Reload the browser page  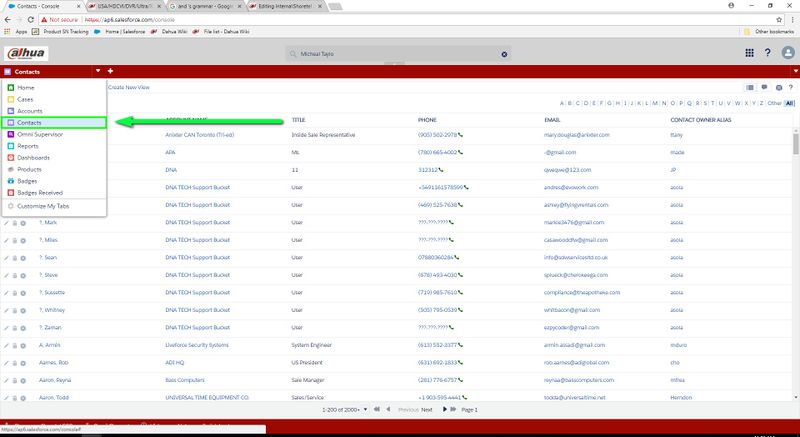(x=31, y=19)
